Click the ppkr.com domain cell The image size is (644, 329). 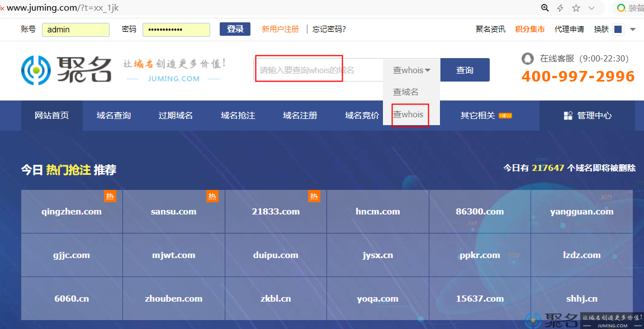pos(480,255)
